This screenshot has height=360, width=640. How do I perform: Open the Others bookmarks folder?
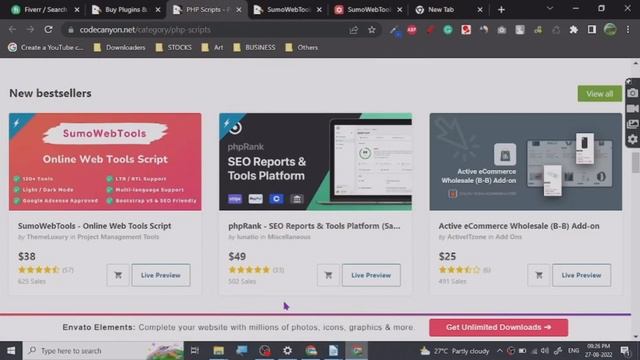point(302,47)
